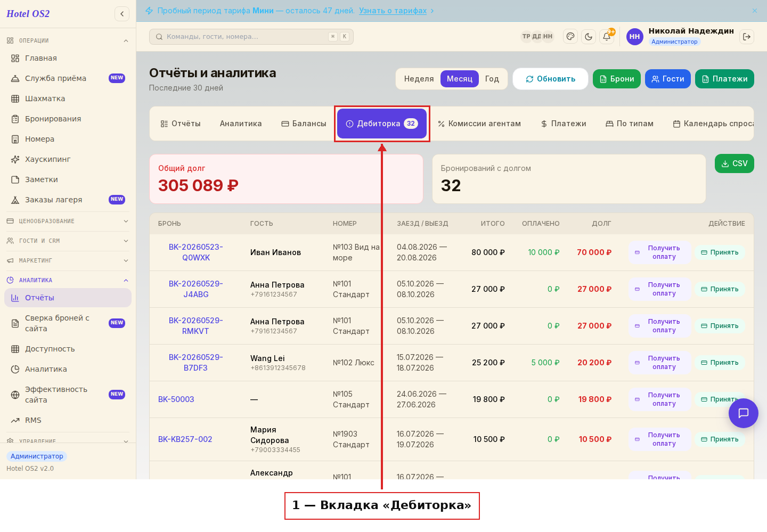Open Заказы лагеря in the sidebar
This screenshot has height=532, width=767.
(x=68, y=200)
